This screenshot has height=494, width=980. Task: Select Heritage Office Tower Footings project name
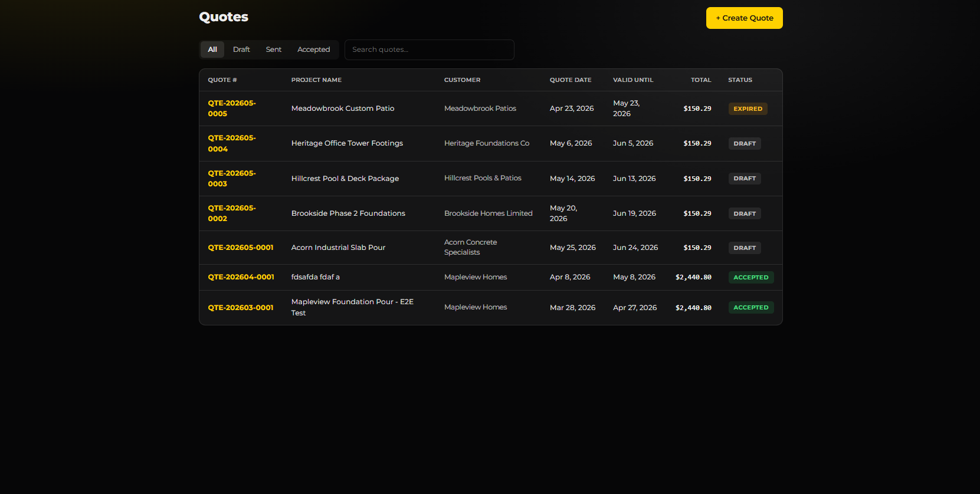[x=347, y=143]
